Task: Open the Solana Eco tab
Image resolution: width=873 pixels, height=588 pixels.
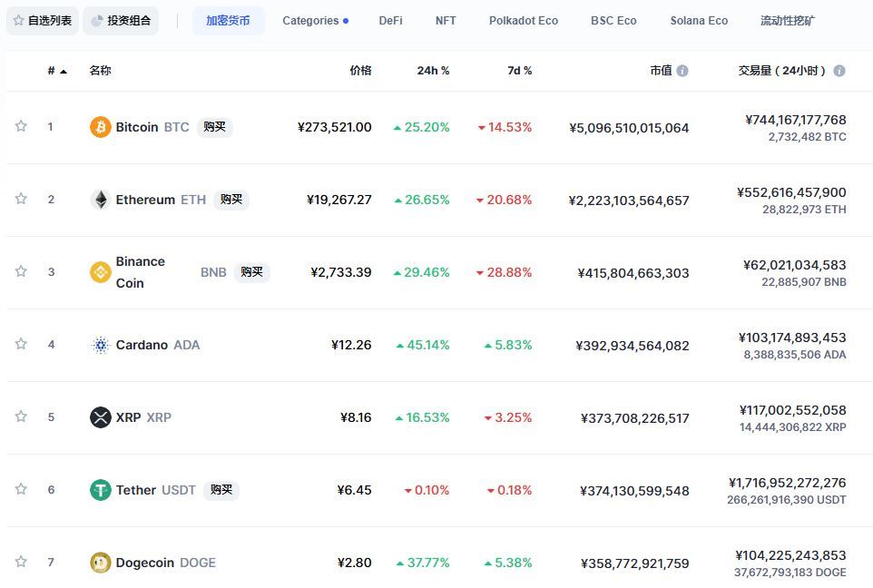Action: click(x=699, y=21)
